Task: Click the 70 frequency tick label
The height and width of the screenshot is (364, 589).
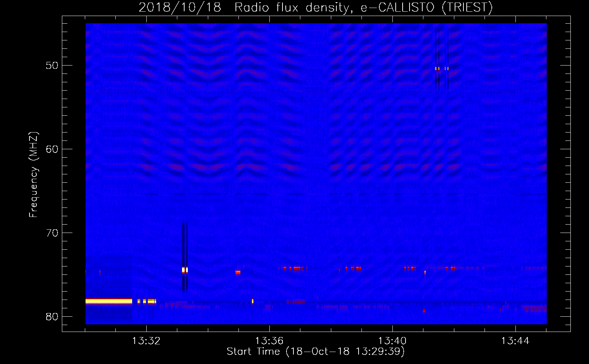Action: (x=52, y=233)
